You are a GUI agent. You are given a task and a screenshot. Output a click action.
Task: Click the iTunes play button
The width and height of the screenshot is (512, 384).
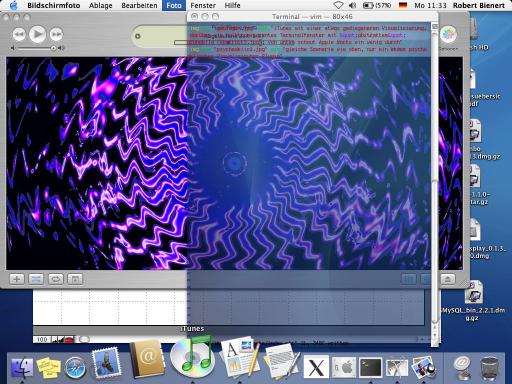(x=37, y=34)
